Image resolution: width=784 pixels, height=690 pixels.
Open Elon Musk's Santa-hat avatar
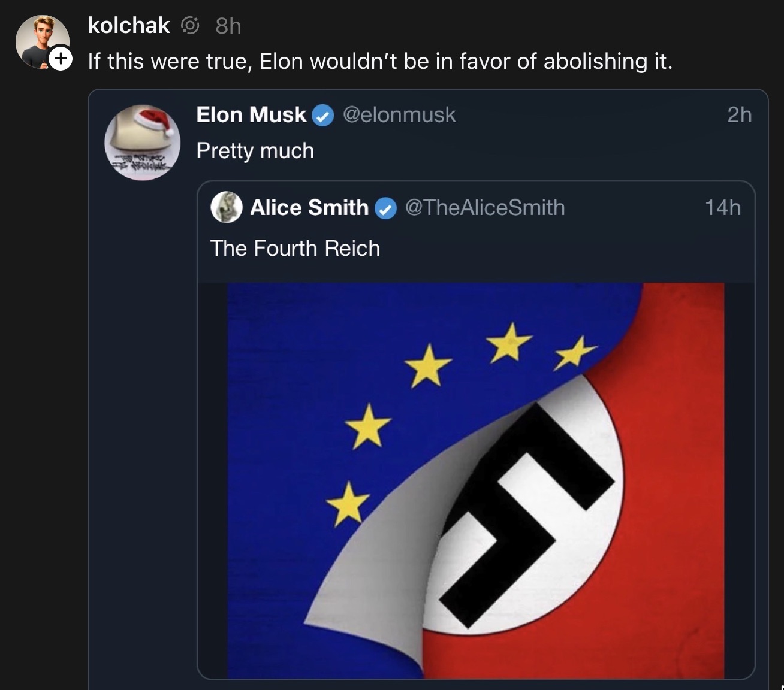tap(143, 142)
